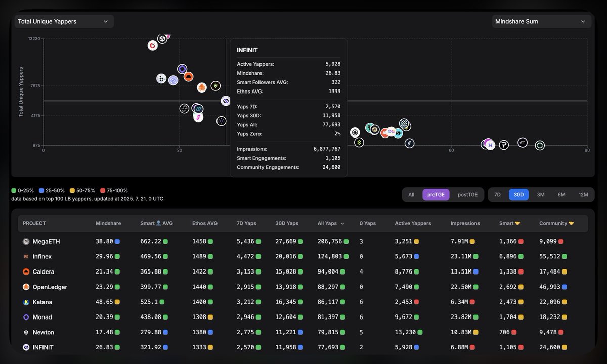
Task: Select the green ring bubble at far right
Action: click(x=540, y=146)
